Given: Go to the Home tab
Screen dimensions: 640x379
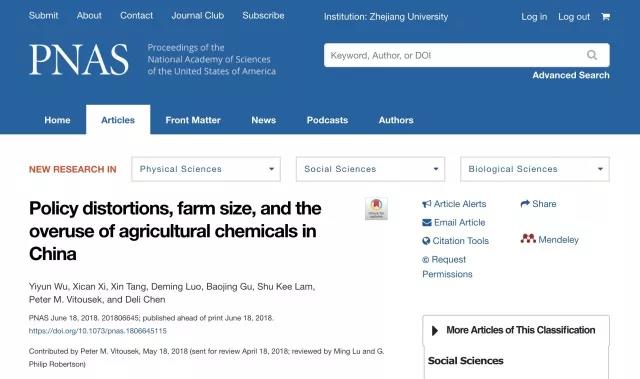Looking at the screenshot, I should (57, 120).
